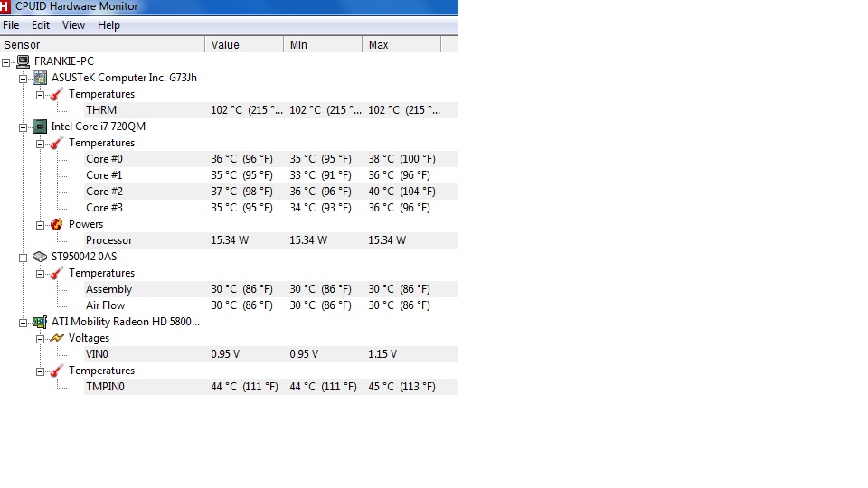Open the File menu
The height and width of the screenshot is (488, 868).
11,25
